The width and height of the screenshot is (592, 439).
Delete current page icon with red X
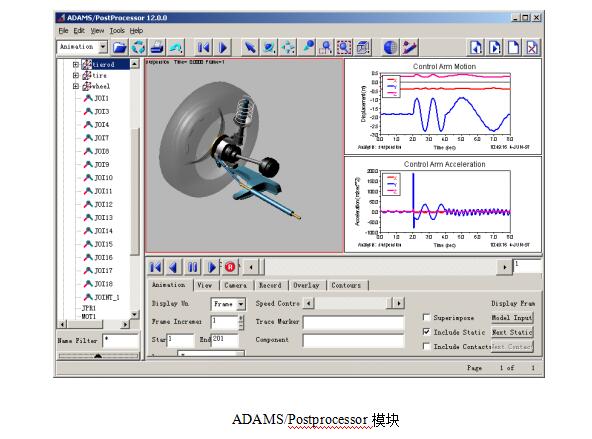coord(532,48)
